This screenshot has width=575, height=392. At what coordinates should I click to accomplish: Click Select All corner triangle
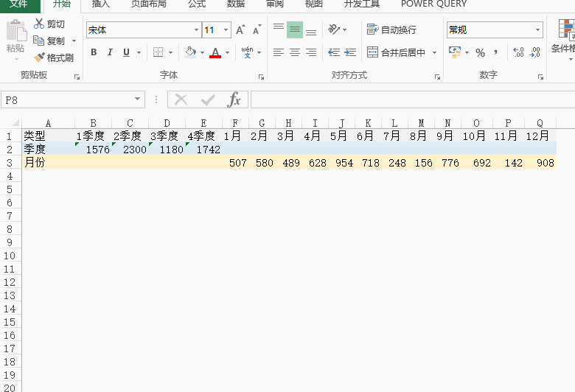(x=15, y=123)
